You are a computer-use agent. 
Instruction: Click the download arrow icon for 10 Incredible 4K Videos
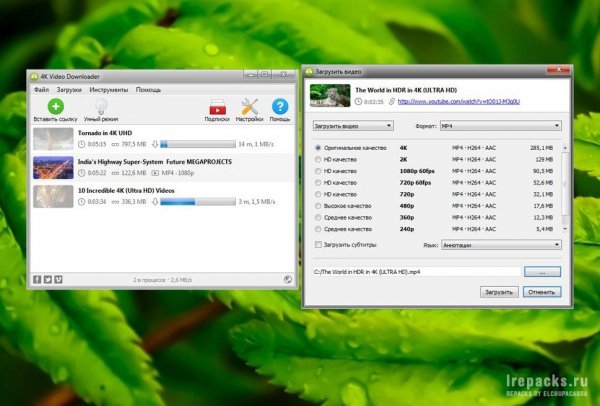[155, 202]
